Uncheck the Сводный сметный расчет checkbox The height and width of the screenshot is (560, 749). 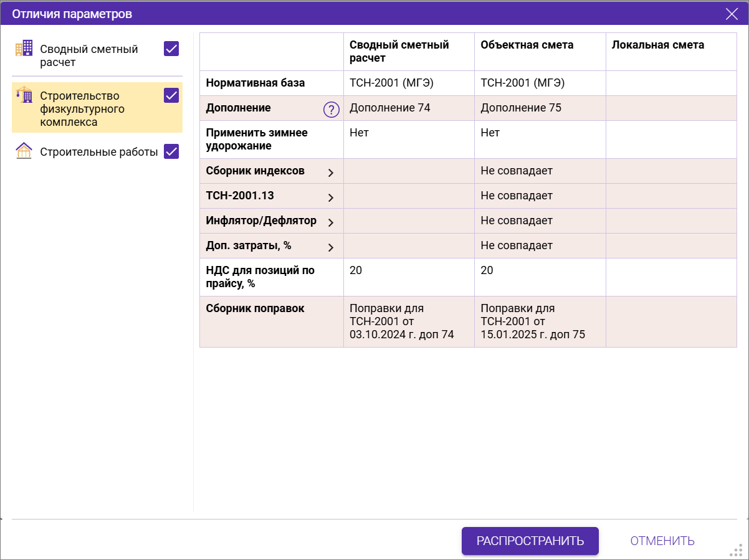tap(171, 49)
